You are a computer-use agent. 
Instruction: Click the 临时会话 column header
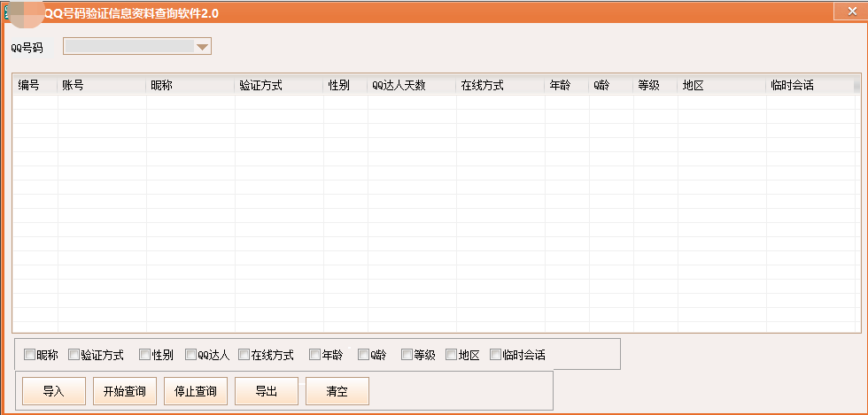[810, 86]
